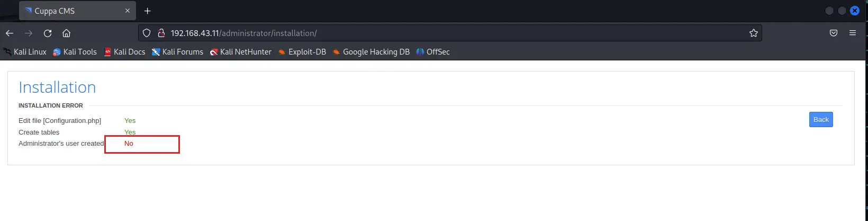Open the OffSec bookmark

click(x=433, y=52)
